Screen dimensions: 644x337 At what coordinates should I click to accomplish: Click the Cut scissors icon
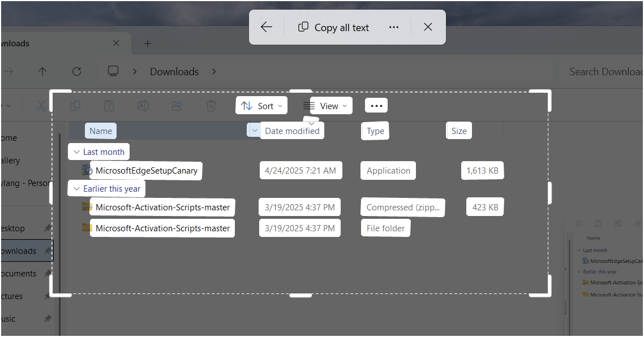[41, 106]
